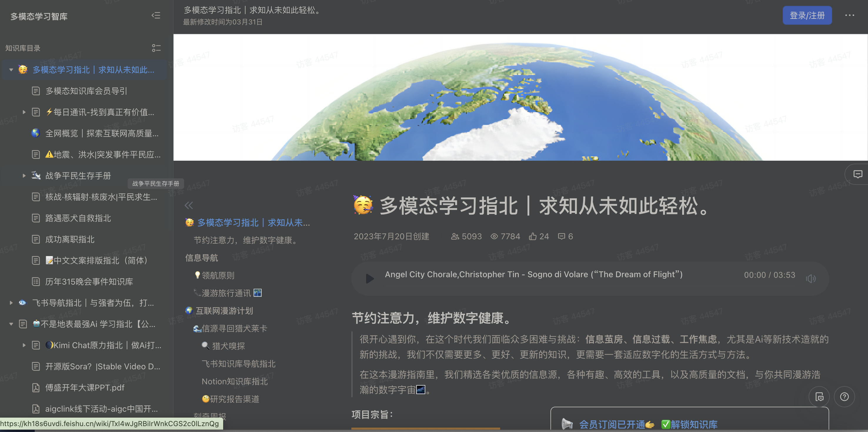868x432 pixels.
Task: Click the document copy floating icon
Action: (819, 397)
